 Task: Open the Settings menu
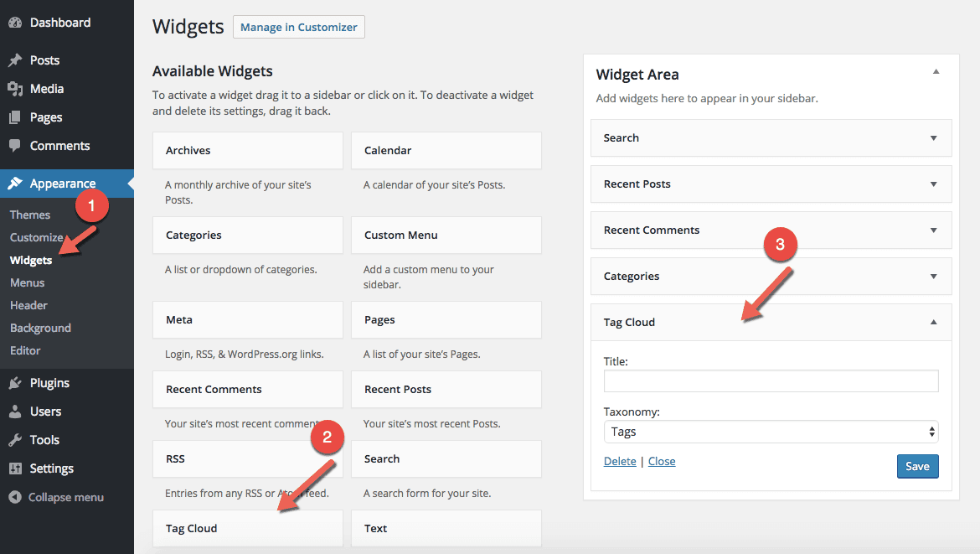[51, 469]
